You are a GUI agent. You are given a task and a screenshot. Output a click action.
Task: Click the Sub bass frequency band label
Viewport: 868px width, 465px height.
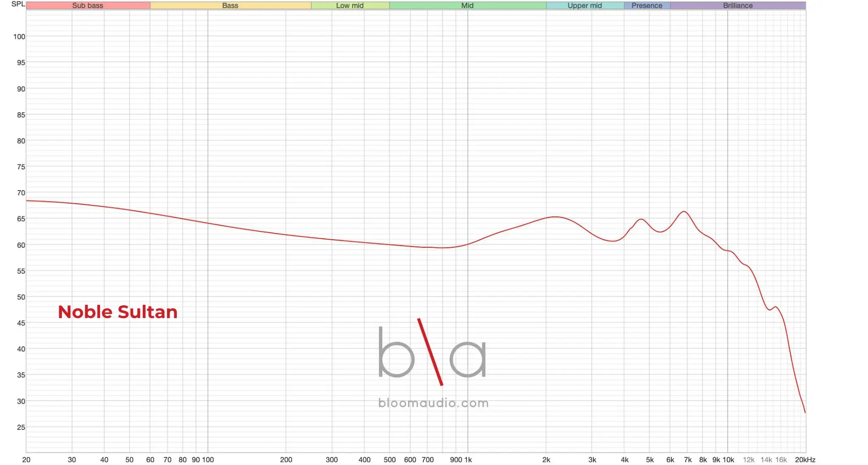point(88,6)
